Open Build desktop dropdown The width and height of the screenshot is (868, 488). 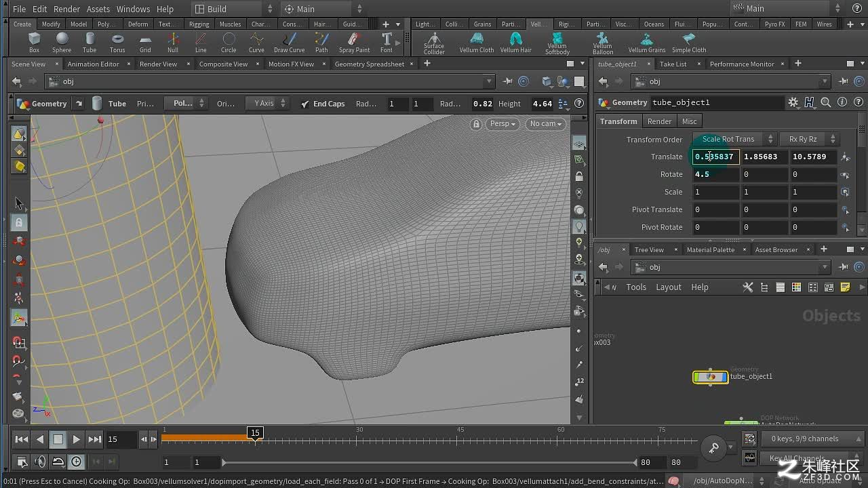tap(233, 9)
